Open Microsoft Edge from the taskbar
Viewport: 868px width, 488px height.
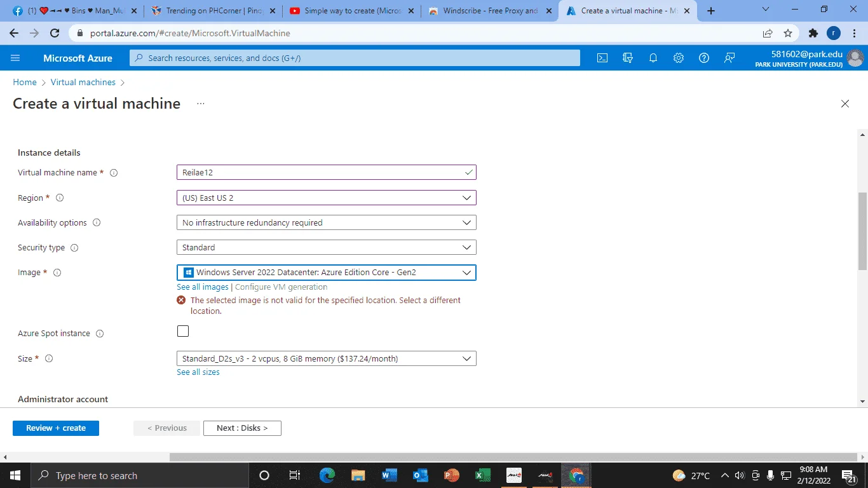pos(327,475)
